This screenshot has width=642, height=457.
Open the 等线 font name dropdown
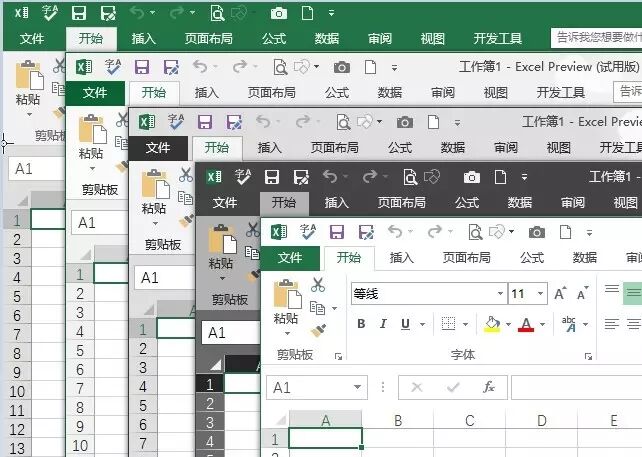tap(500, 294)
